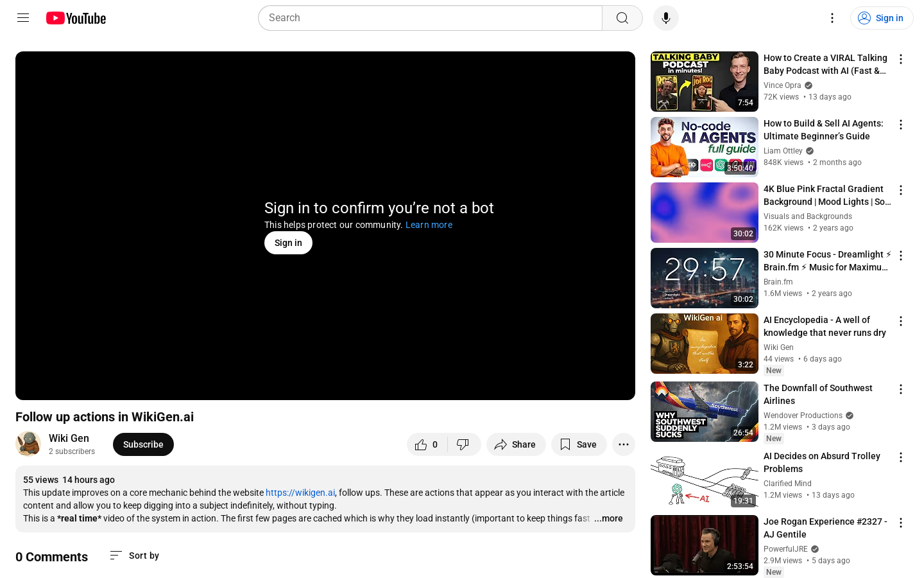Open 'How to Create a VIRAL Talking' title
924x578 pixels.
pyautogui.click(x=825, y=64)
